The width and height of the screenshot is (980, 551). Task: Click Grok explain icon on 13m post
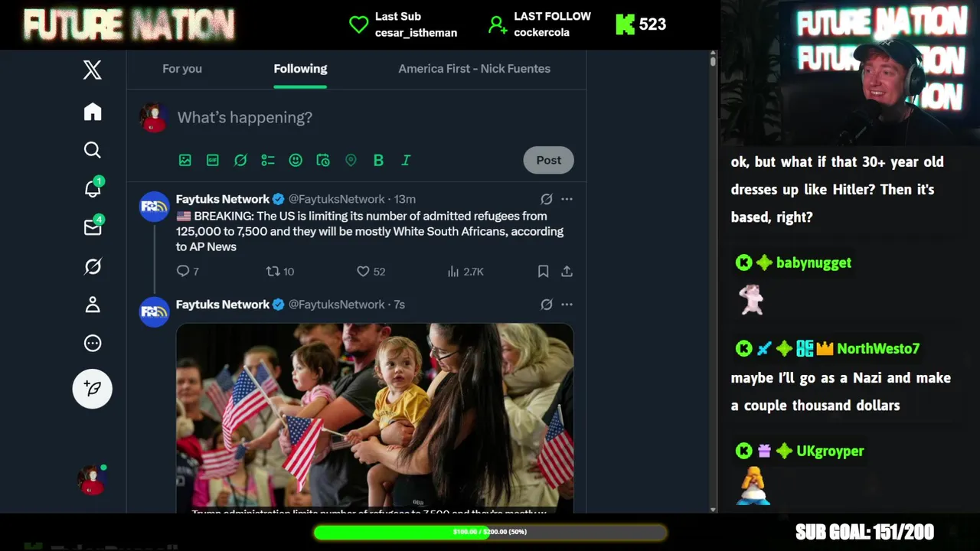(x=547, y=199)
